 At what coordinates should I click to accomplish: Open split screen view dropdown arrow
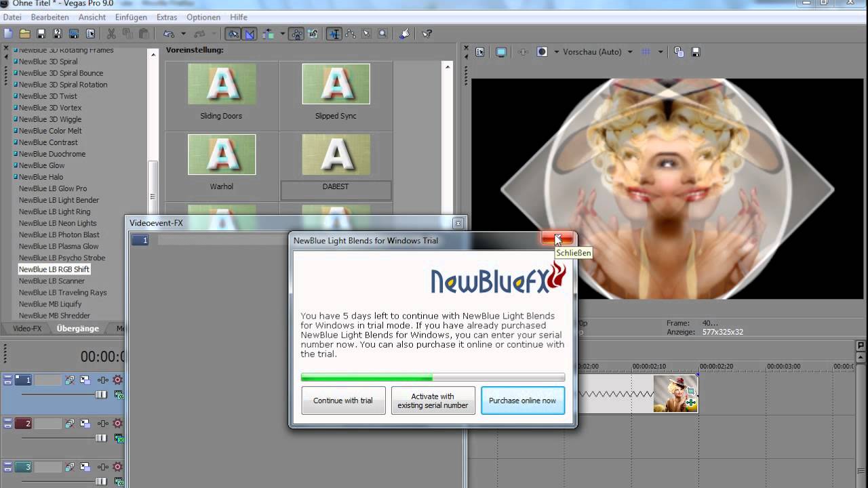pyautogui.click(x=556, y=52)
